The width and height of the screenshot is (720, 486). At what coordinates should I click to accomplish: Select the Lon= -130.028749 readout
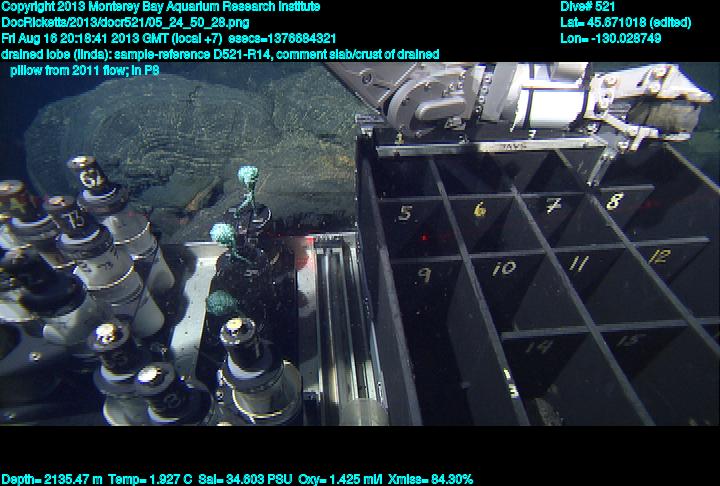click(x=611, y=38)
